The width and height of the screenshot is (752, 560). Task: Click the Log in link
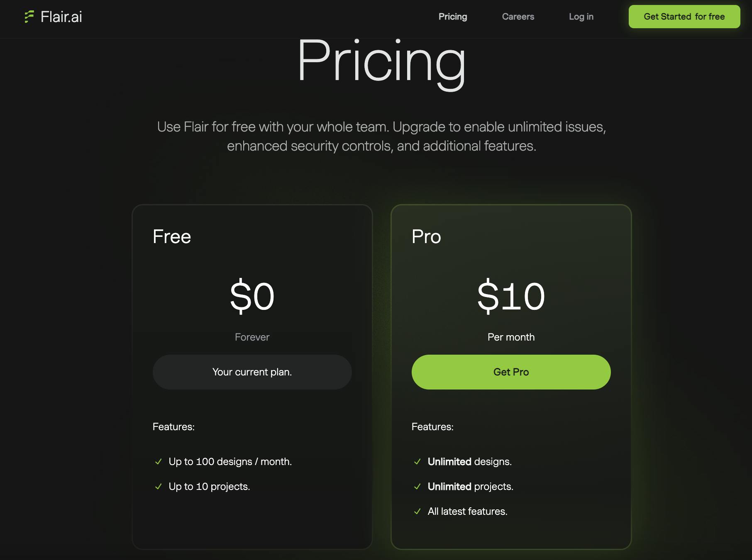click(581, 17)
